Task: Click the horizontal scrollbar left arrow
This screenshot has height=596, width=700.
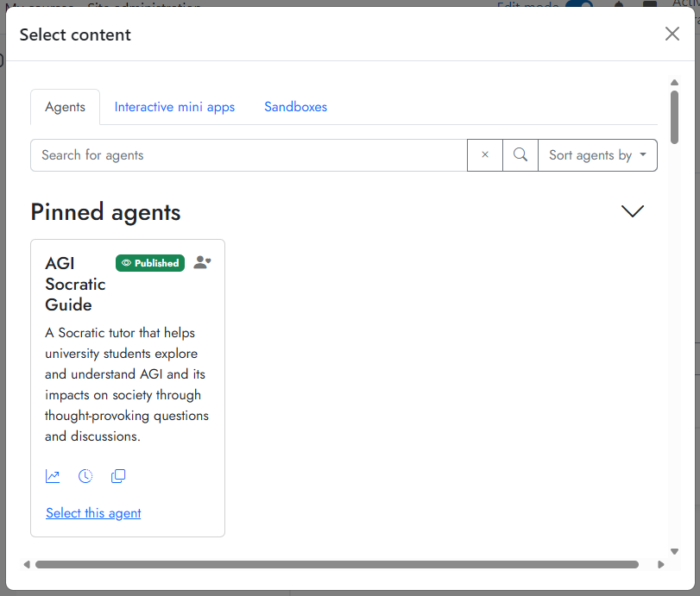Action: click(27, 564)
